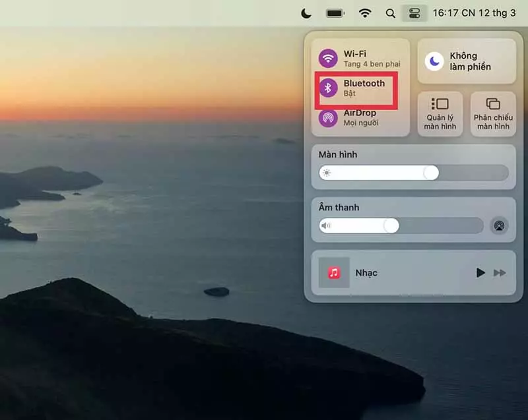Image resolution: width=528 pixels, height=420 pixels.
Task: Toggle the AirDrop purple icon
Action: [328, 118]
